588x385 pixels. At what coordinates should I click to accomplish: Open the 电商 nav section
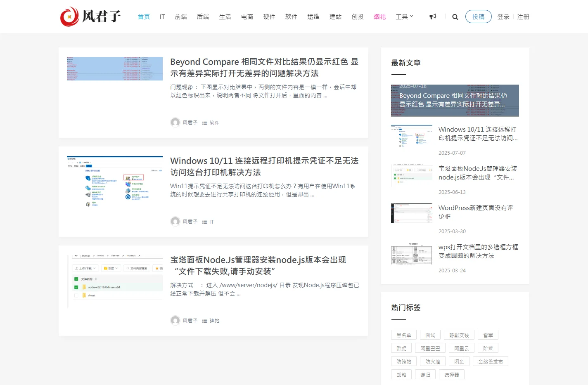(247, 17)
